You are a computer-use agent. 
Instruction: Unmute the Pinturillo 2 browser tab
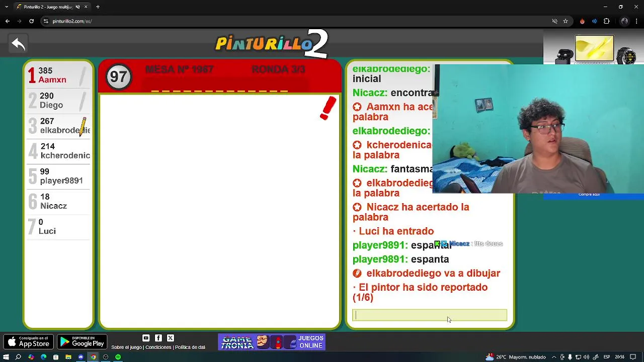[77, 7]
